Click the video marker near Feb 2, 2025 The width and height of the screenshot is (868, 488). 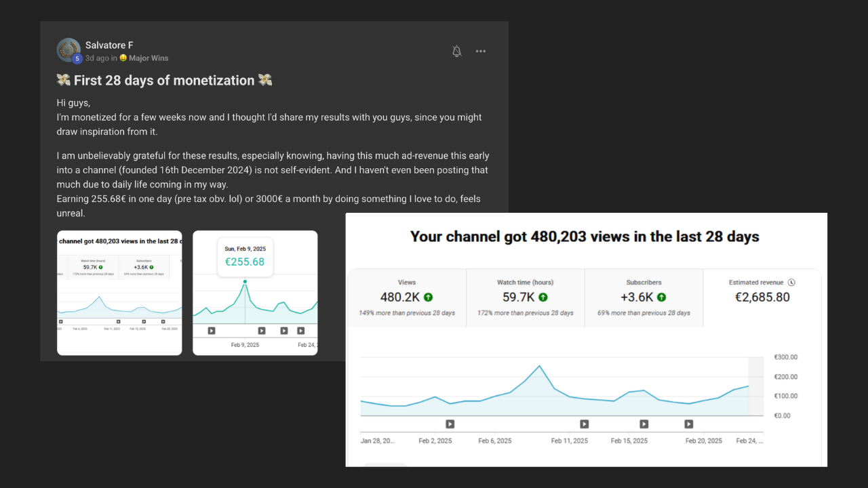click(x=450, y=424)
